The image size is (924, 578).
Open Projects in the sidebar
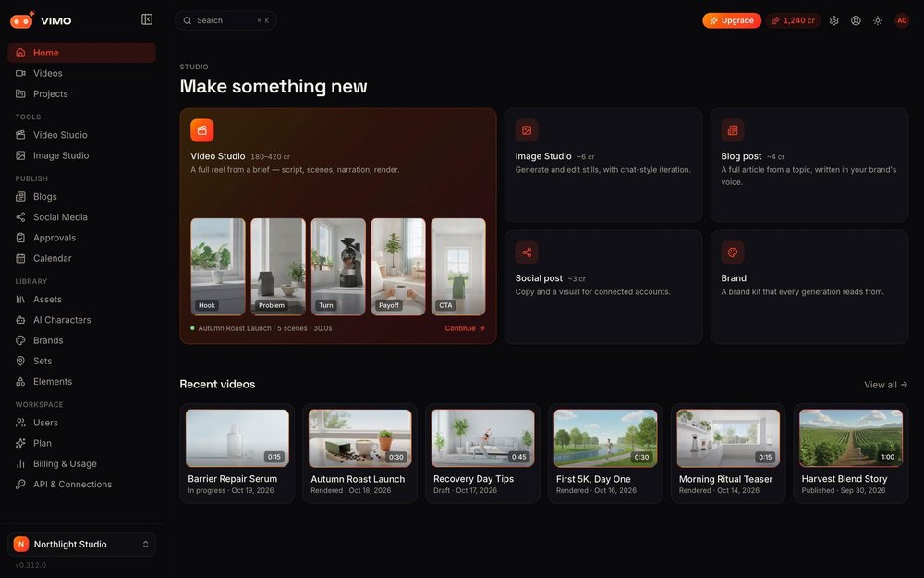pos(82,93)
